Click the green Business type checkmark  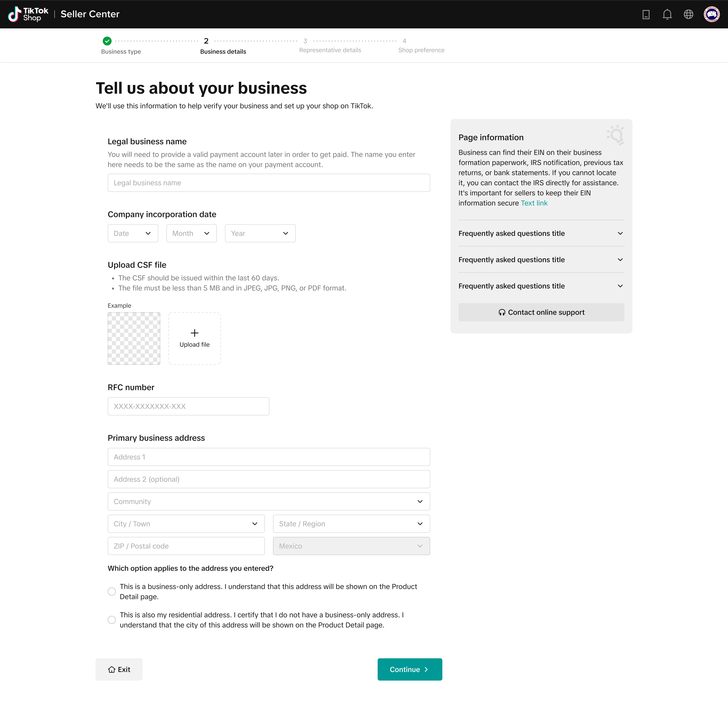(x=107, y=41)
